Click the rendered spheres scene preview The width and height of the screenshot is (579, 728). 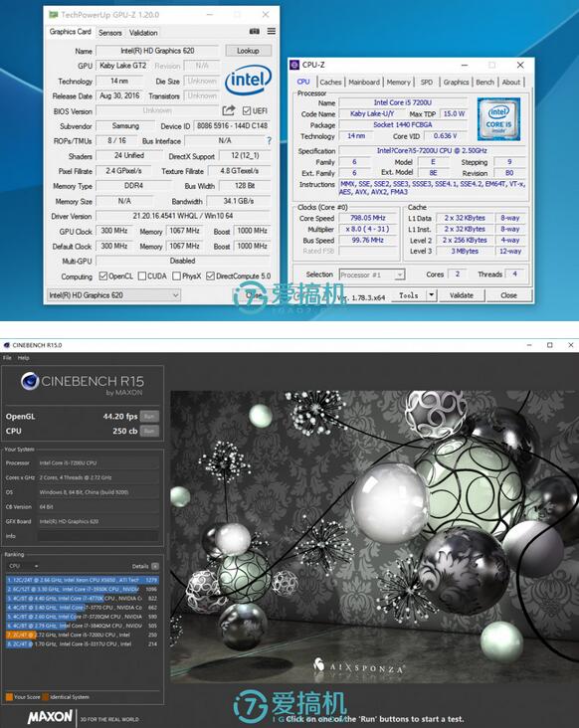click(375, 536)
